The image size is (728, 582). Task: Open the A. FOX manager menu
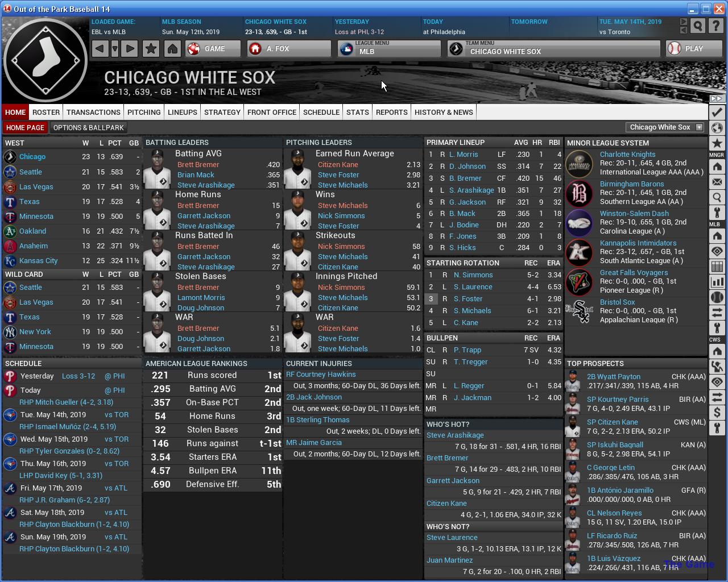point(289,49)
